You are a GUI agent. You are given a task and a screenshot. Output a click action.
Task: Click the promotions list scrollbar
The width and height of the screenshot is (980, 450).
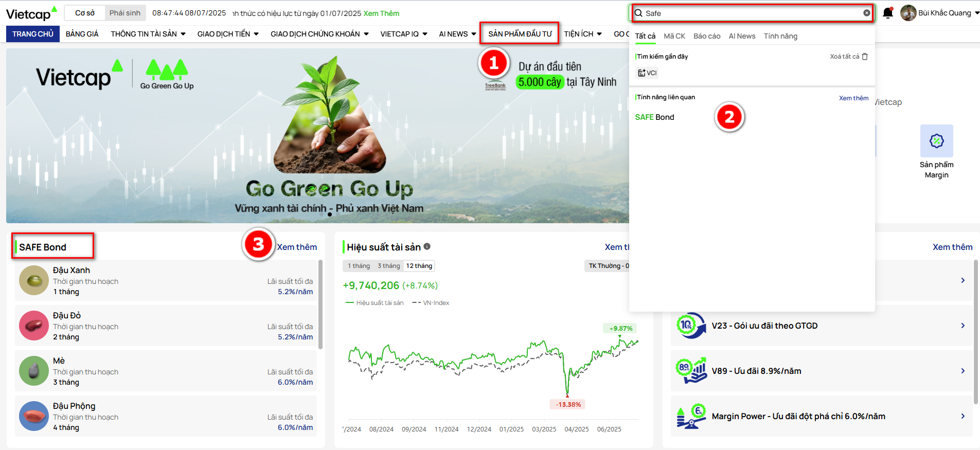tap(976, 332)
